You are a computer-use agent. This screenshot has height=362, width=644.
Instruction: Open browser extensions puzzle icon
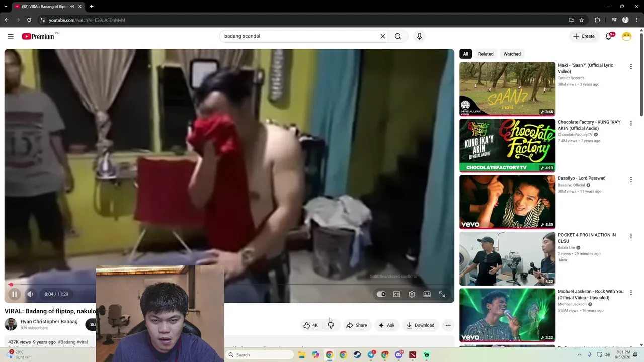(598, 20)
